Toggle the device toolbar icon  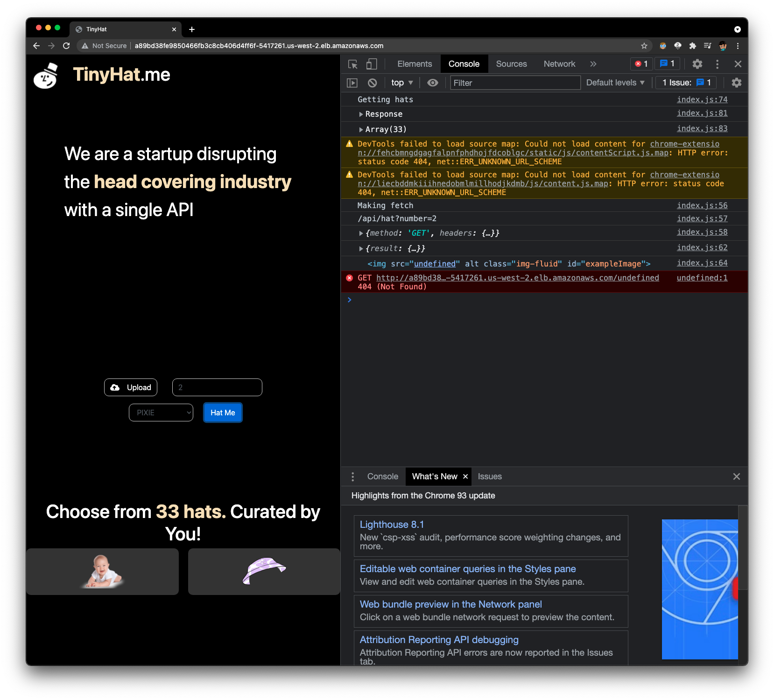pyautogui.click(x=372, y=64)
